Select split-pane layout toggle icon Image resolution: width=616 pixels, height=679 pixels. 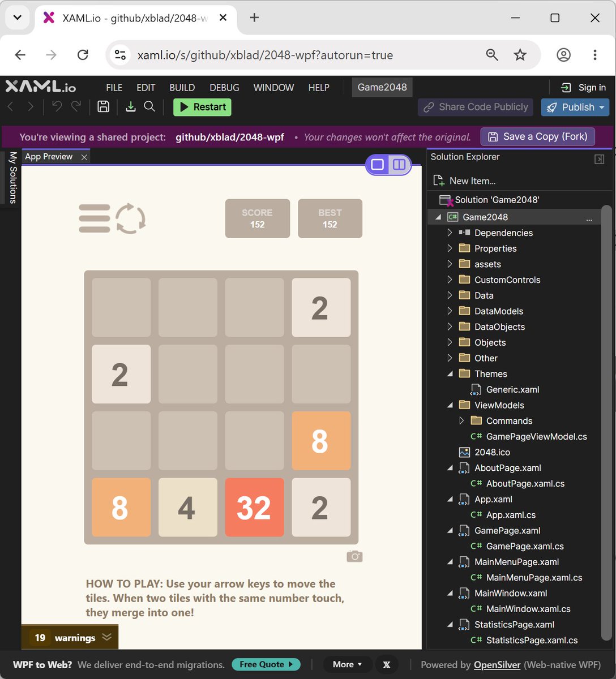[x=399, y=165]
